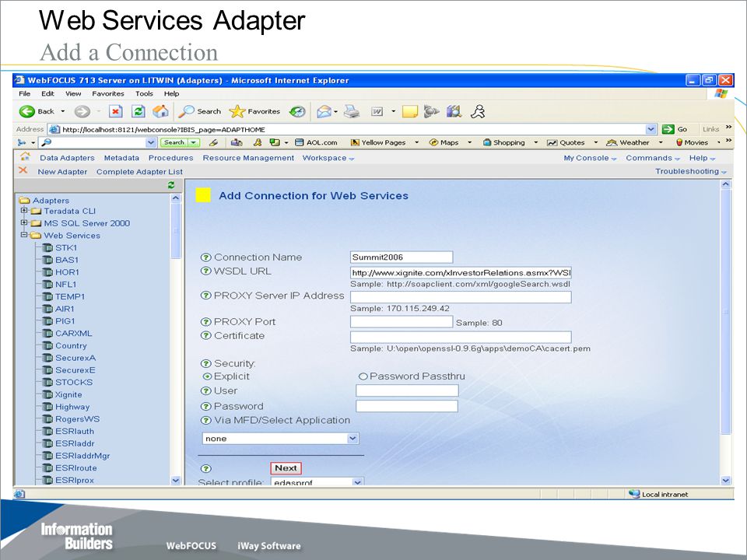The width and height of the screenshot is (747, 560).
Task: Open the File menu
Action: (x=24, y=94)
